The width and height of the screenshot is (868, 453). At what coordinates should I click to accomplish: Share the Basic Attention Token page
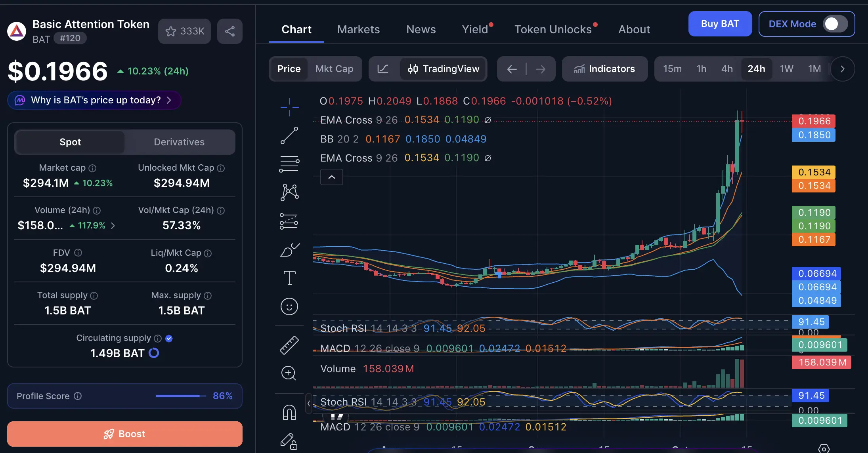[230, 31]
